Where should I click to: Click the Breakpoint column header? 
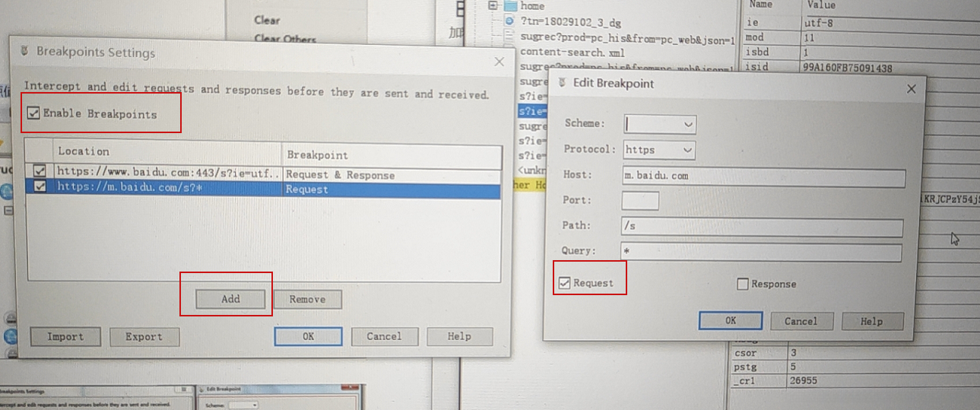[x=392, y=154]
